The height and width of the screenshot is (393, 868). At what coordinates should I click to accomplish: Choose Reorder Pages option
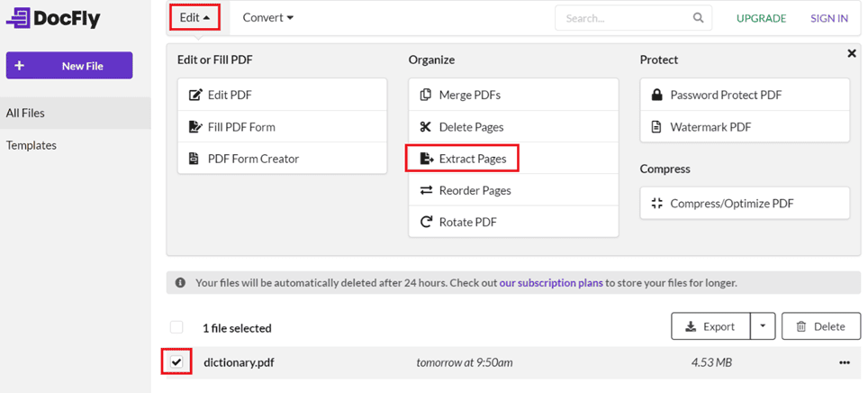tap(513, 191)
